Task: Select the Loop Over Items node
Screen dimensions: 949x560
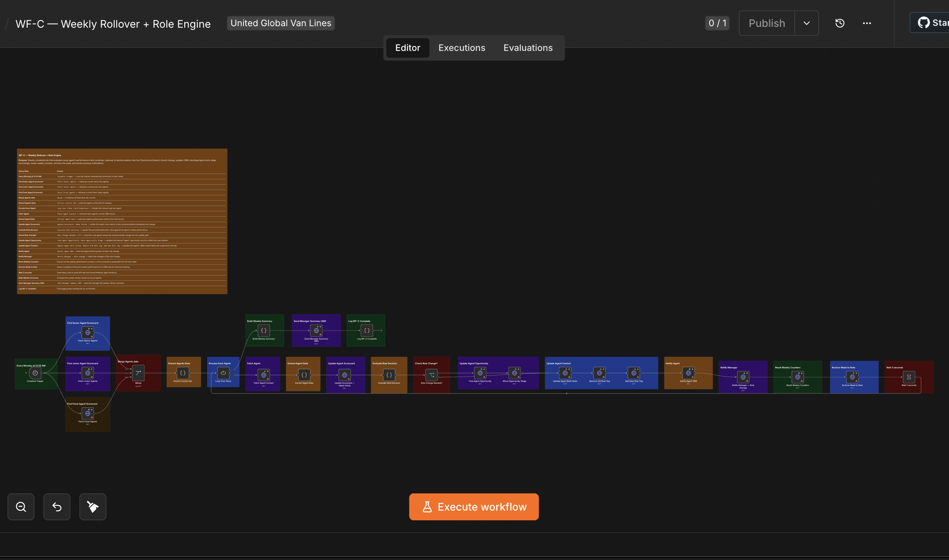Action: (x=223, y=373)
